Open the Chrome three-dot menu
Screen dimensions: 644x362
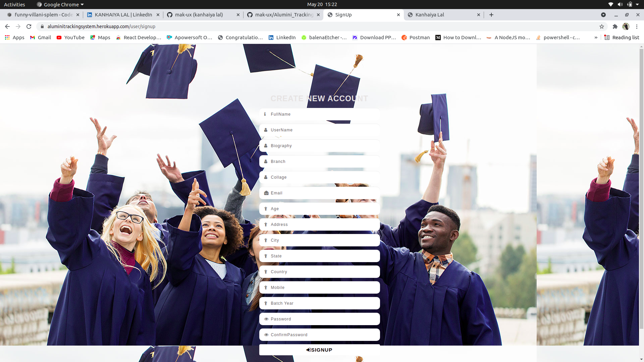click(637, 26)
